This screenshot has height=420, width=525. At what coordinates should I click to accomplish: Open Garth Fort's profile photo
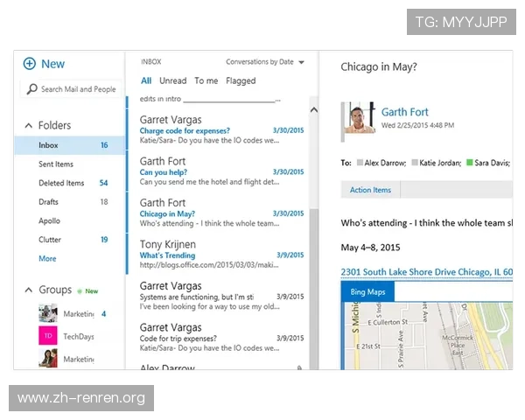point(359,118)
